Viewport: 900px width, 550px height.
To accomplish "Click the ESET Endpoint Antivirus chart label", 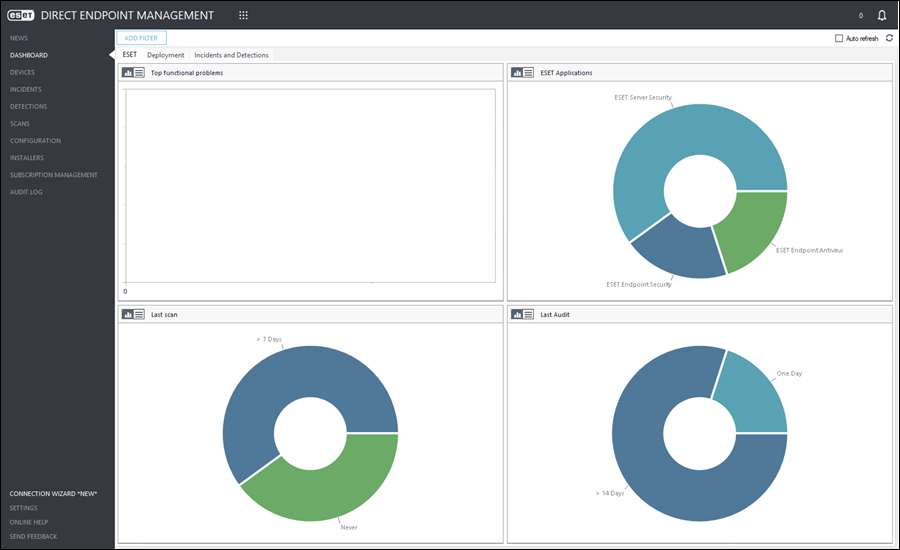I will 809,250.
